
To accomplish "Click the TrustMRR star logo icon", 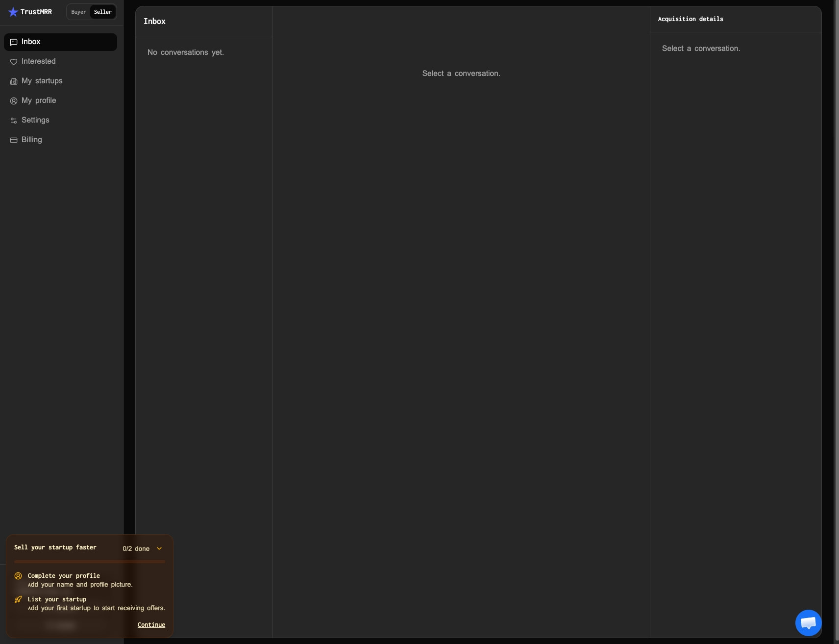I will (x=13, y=12).
